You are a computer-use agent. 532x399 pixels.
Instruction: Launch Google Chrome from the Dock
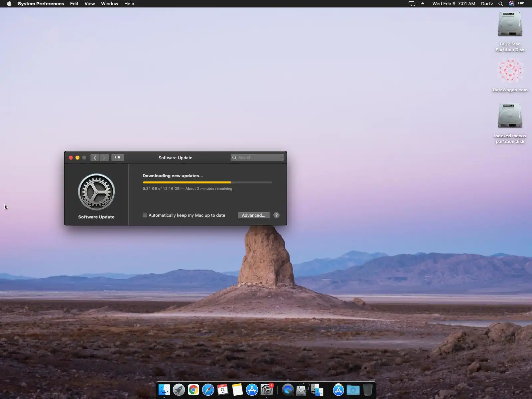pyautogui.click(x=194, y=390)
